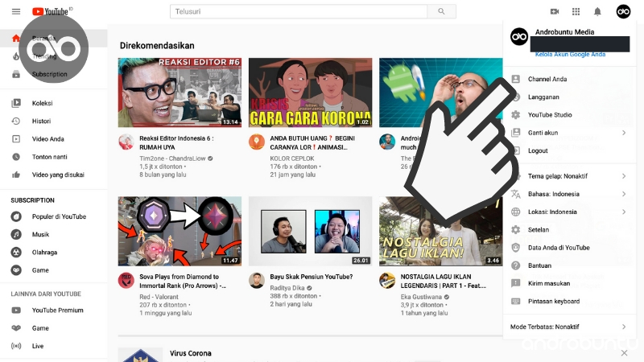This screenshot has width=644, height=362.
Task: Click the Pintasan keyboard icon
Action: click(x=515, y=301)
